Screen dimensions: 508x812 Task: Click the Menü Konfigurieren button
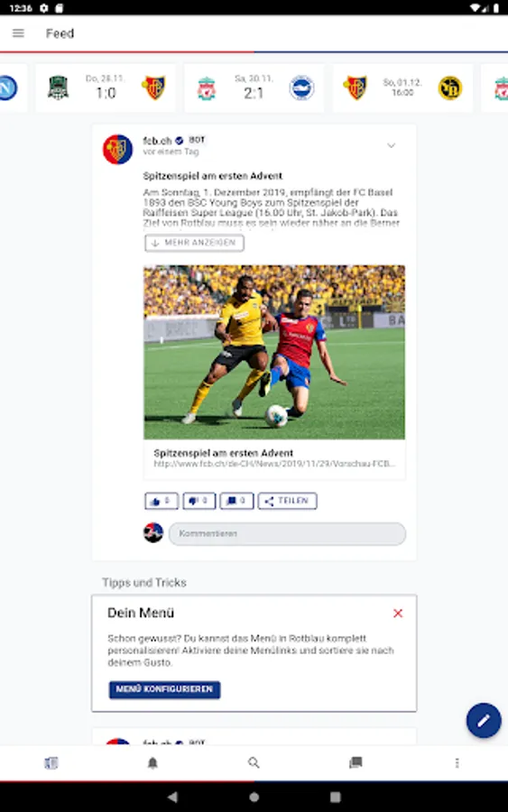[165, 689]
